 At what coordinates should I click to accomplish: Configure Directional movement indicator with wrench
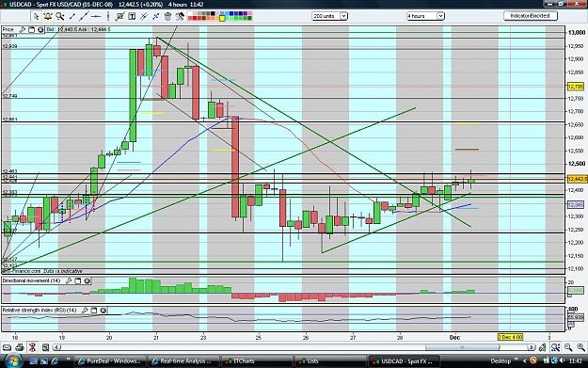tap(69, 280)
